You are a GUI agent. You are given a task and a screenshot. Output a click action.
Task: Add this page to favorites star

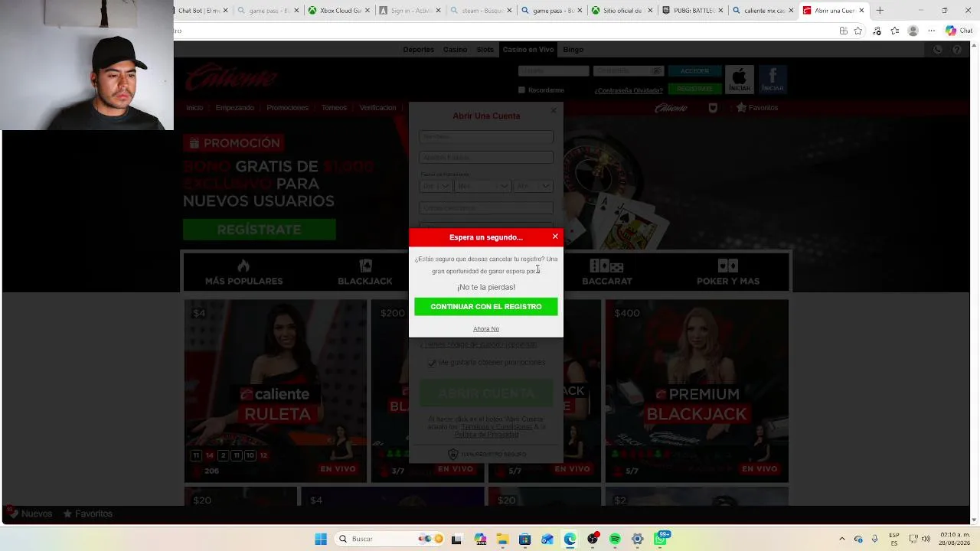tap(858, 31)
